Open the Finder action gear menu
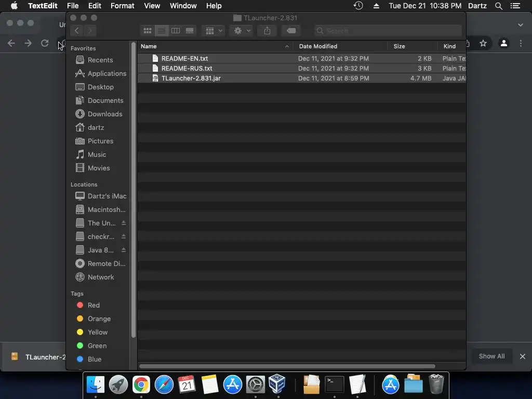Image resolution: width=532 pixels, height=399 pixels. [x=242, y=31]
